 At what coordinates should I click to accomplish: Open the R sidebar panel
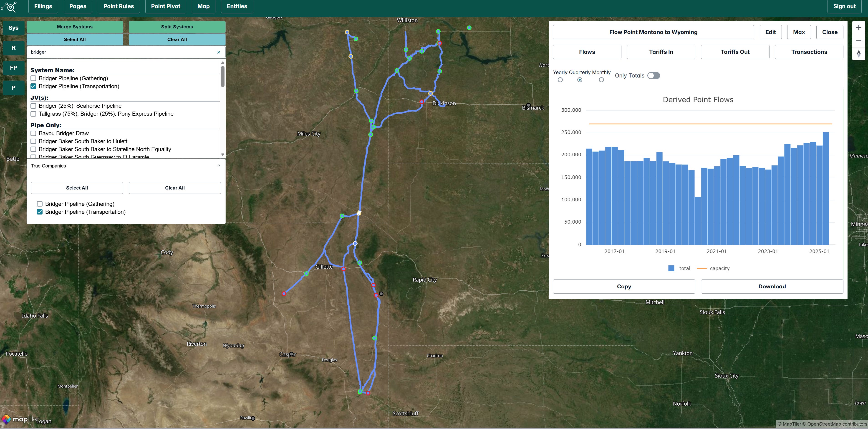[13, 48]
